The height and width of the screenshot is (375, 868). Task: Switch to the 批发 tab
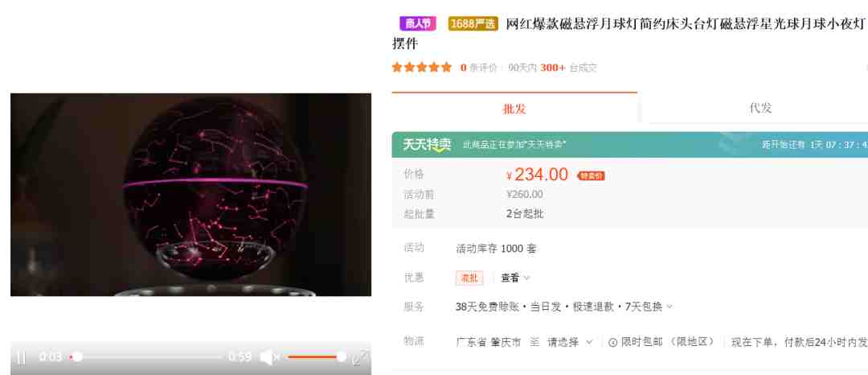click(x=514, y=108)
